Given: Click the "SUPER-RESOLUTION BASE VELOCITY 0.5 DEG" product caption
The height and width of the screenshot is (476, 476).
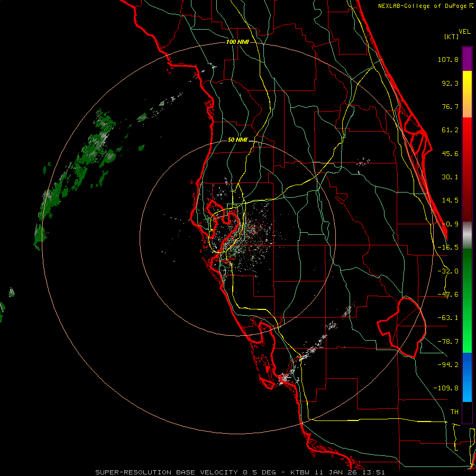Looking at the screenshot, I should pyautogui.click(x=186, y=472).
